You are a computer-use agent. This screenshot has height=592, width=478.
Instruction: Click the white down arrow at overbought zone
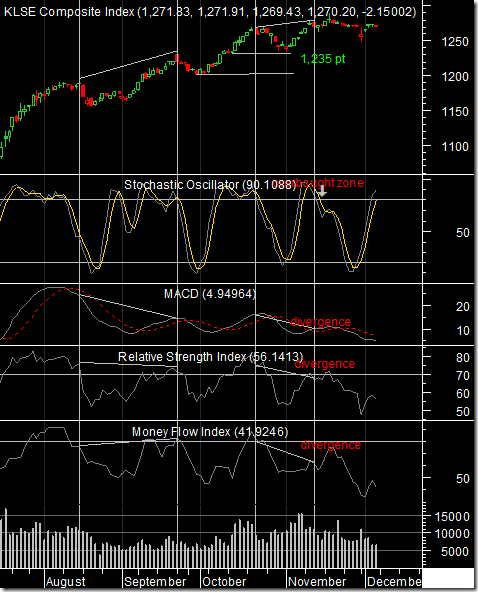(322, 191)
